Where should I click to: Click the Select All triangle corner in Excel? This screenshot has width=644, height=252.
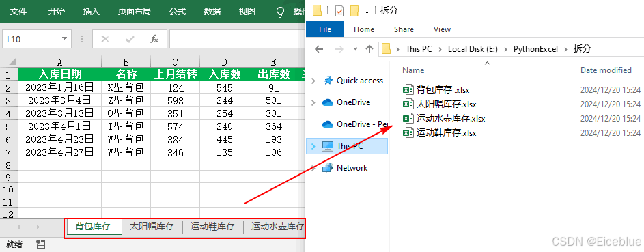pyautogui.click(x=12, y=62)
